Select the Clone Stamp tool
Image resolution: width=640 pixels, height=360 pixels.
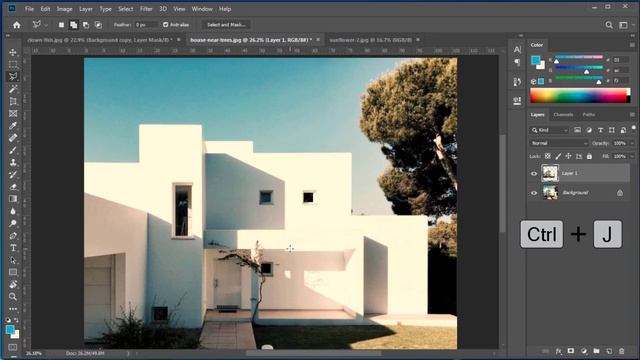click(13, 162)
